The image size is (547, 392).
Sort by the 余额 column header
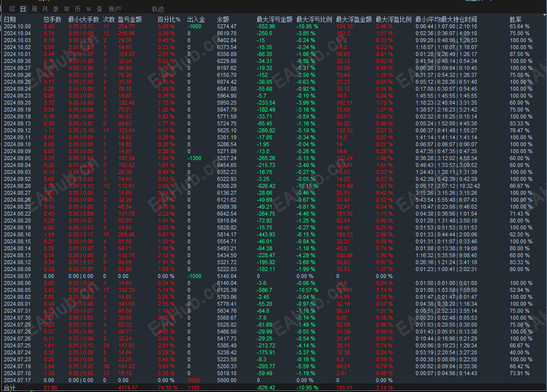tap(223, 19)
